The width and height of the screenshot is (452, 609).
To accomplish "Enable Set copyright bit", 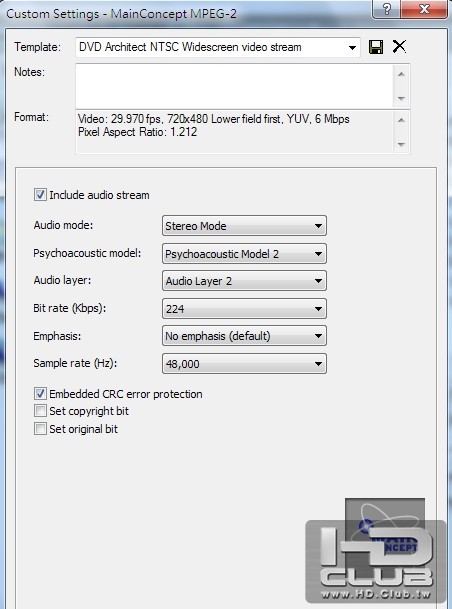I will click(40, 411).
